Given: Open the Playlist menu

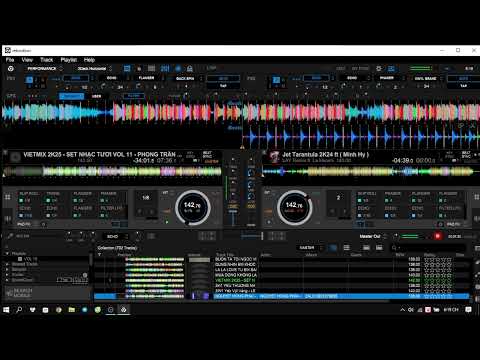Looking at the screenshot, I should coord(69,60).
